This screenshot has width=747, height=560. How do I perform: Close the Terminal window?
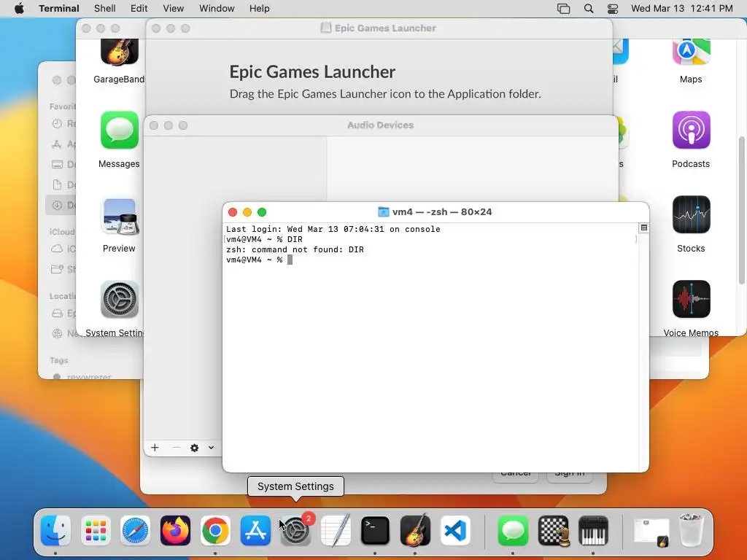233,212
